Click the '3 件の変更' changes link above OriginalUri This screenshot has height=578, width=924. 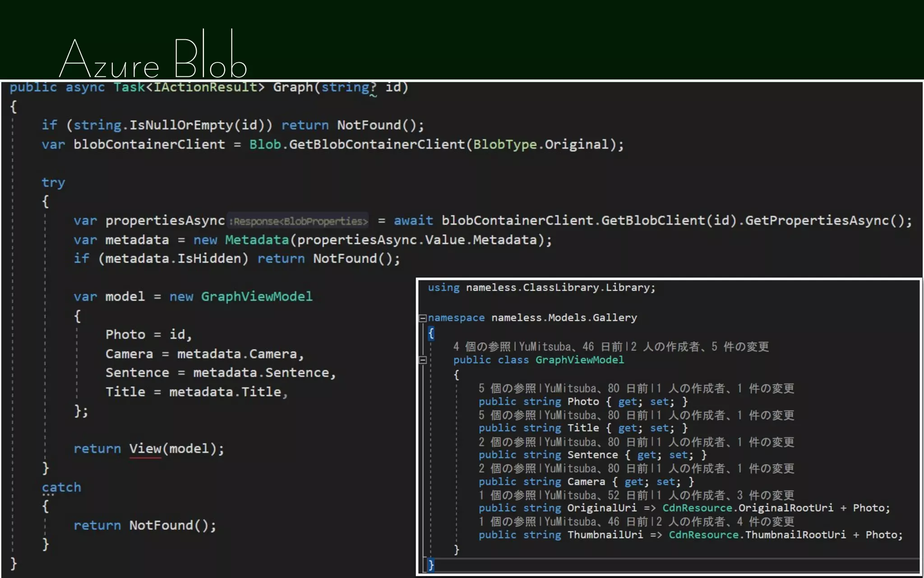[765, 495]
